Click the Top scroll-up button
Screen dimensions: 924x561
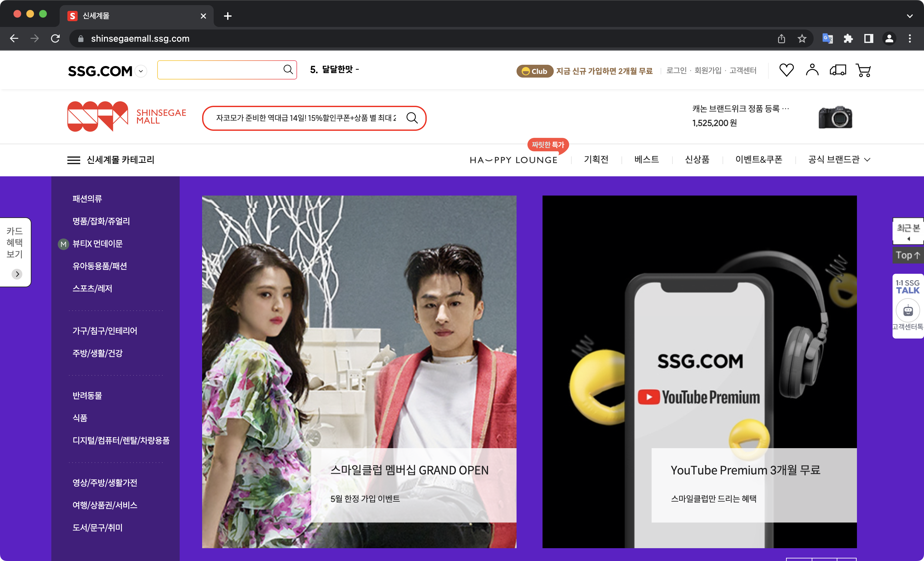point(908,255)
